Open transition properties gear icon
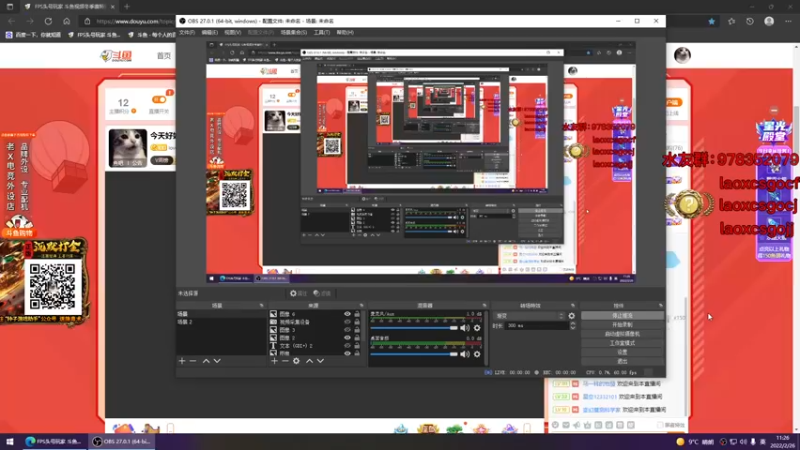Screen dimensions: 800x450 [x=571, y=316]
